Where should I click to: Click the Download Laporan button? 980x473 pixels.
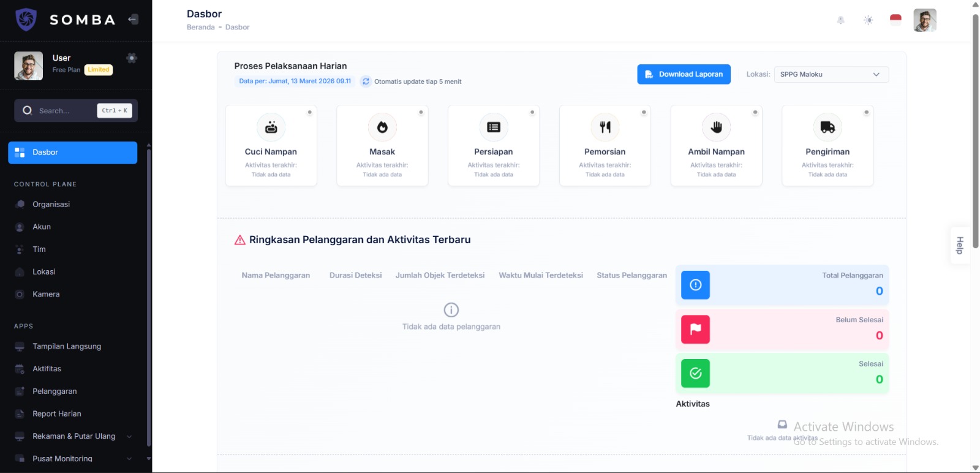click(684, 74)
